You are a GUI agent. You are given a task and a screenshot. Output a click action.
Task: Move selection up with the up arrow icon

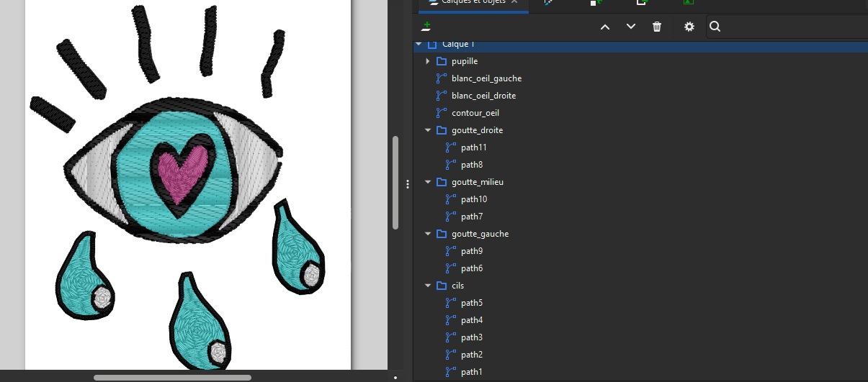605,27
